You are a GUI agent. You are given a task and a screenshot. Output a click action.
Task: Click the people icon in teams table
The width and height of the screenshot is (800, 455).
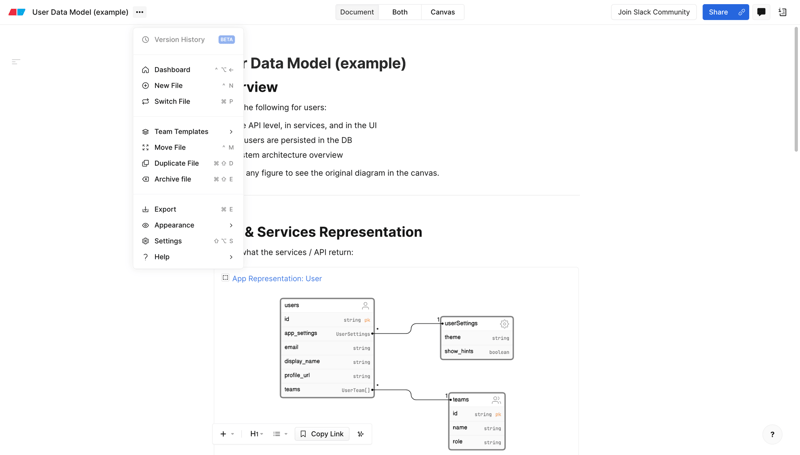[x=496, y=399]
